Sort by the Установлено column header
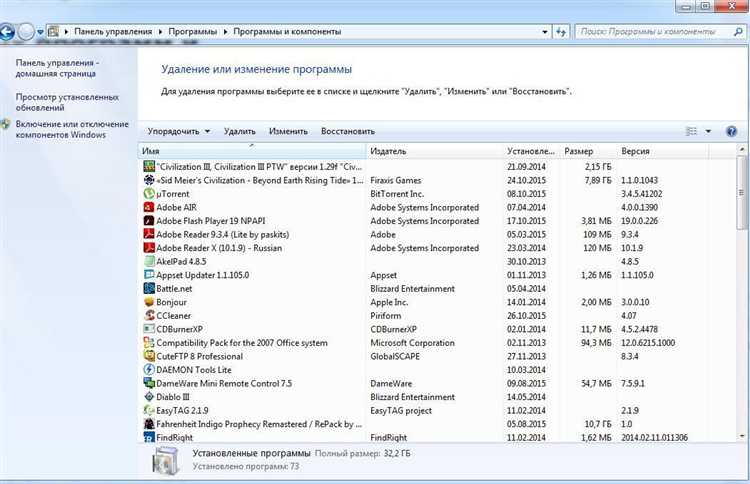This screenshot has height=484, width=750. 532,151
